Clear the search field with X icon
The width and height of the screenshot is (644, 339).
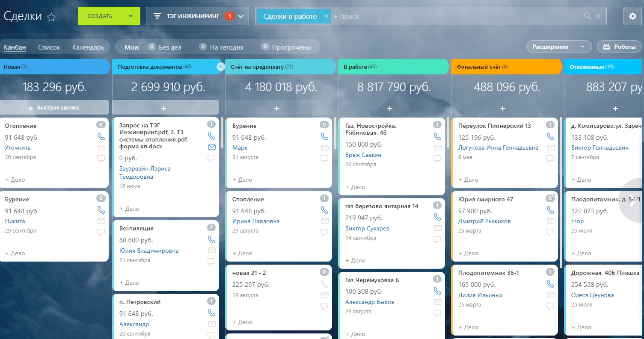click(598, 16)
